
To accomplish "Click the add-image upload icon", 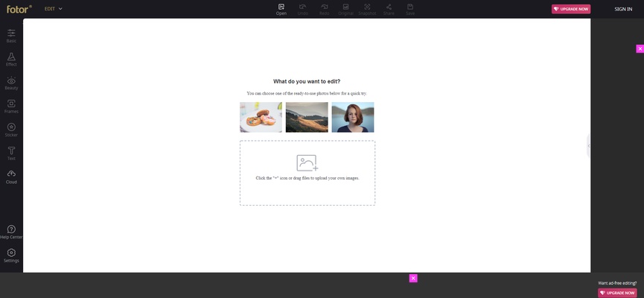I will 307,162.
